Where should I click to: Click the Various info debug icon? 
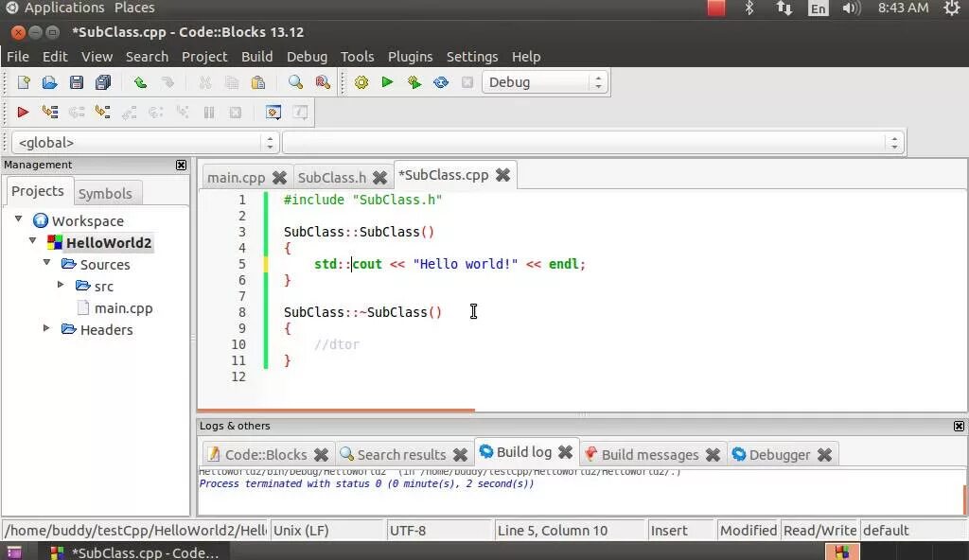pos(300,112)
